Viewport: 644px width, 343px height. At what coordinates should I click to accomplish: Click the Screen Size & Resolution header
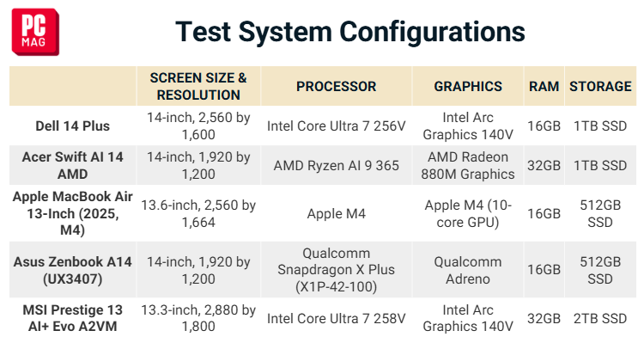pyautogui.click(x=198, y=86)
